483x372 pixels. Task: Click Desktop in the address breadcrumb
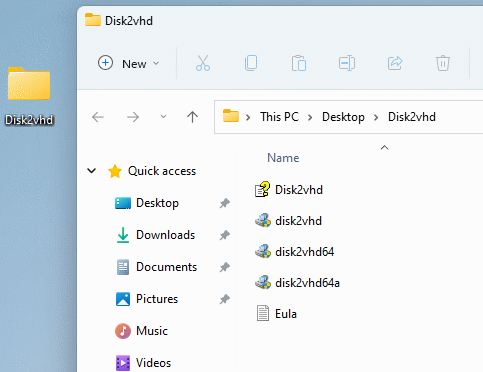point(343,117)
